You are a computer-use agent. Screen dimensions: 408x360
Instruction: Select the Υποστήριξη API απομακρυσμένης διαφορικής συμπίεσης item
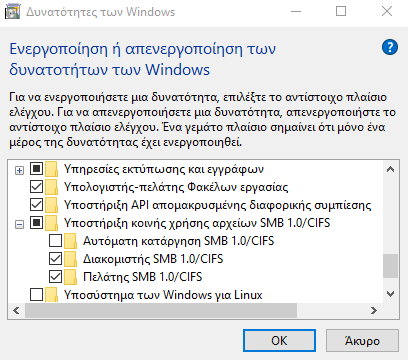point(217,205)
